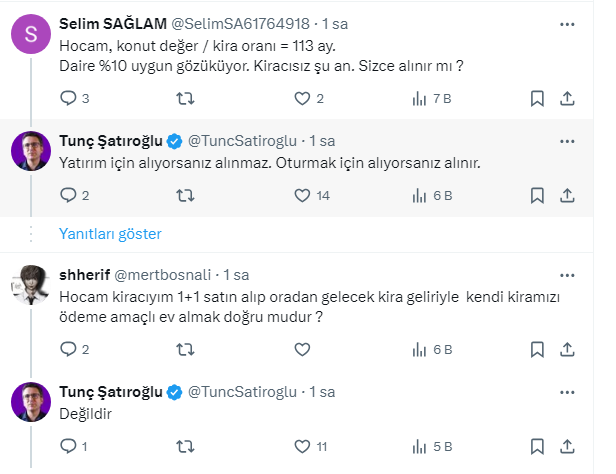
Task: Like Selim SAĞLAM's tweet
Action: tap(303, 98)
